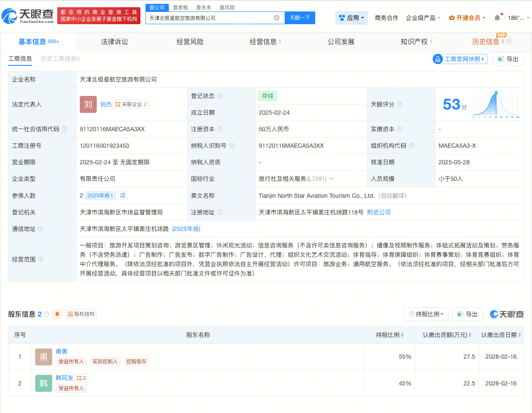532x413 pixels.
Task: Open the 股权结构 button
Action: tap(81, 314)
